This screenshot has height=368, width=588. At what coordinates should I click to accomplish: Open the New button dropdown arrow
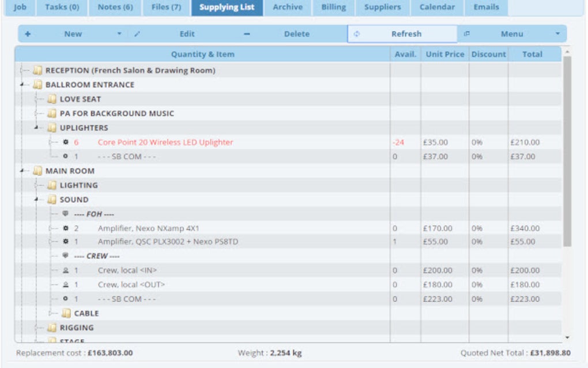[119, 34]
